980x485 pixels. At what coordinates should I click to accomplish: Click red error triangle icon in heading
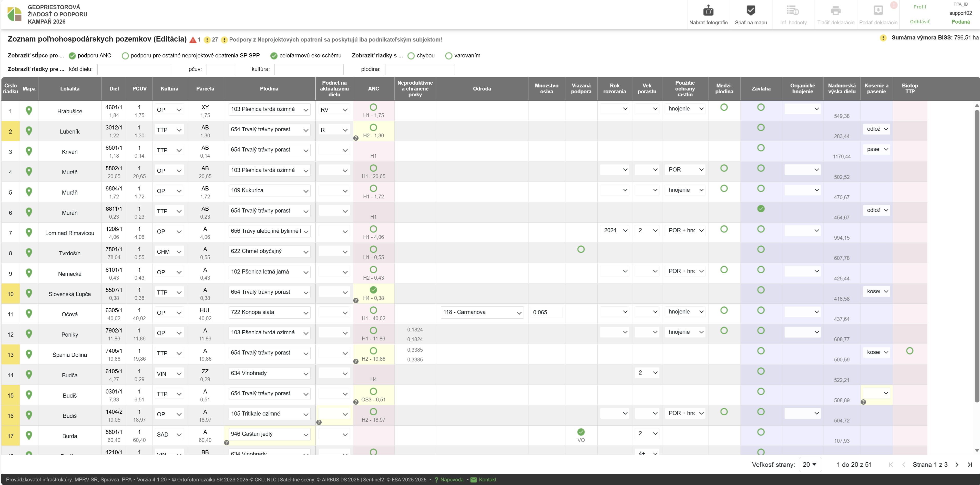(193, 40)
